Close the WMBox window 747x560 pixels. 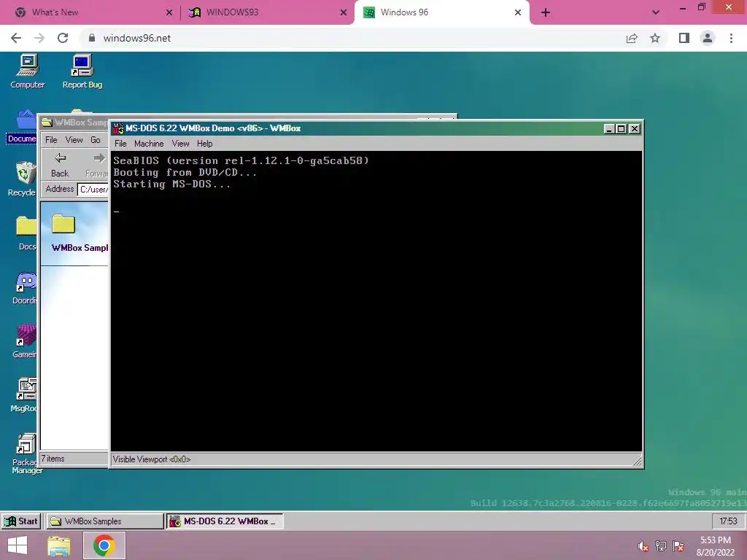click(x=635, y=129)
